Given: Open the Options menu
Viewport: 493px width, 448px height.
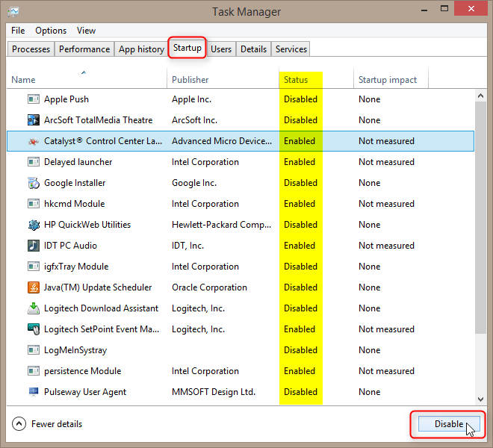Looking at the screenshot, I should click(51, 31).
